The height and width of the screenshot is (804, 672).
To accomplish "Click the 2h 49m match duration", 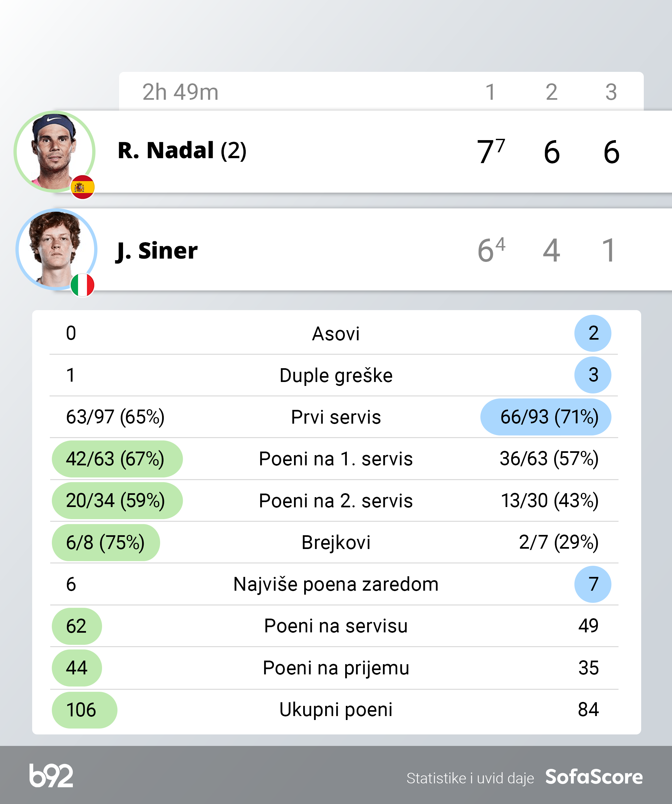I will 180,92.
